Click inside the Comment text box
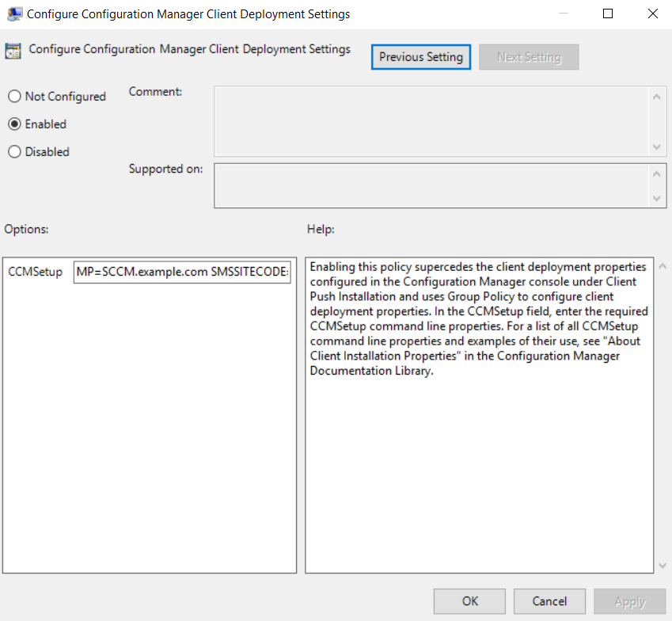Screen dimensions: 672x621 431,120
